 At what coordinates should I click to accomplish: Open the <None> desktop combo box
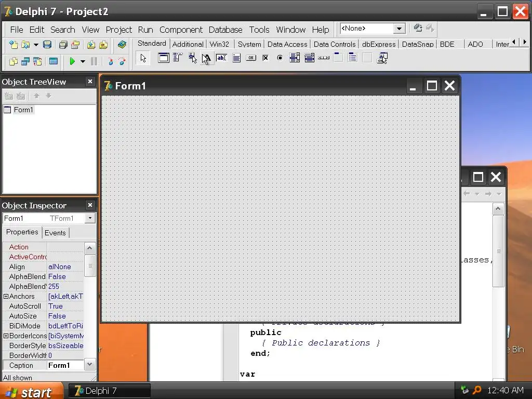[400, 29]
